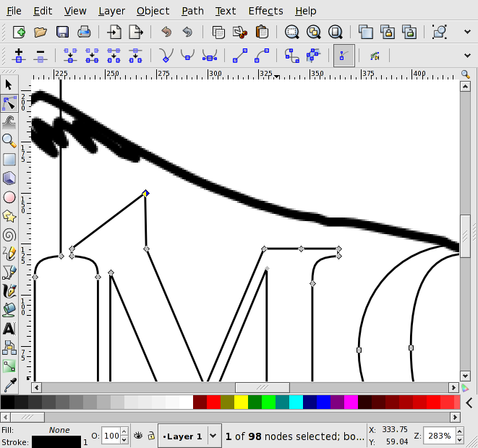
Task: Choose the Text tool
Action: (x=9, y=329)
